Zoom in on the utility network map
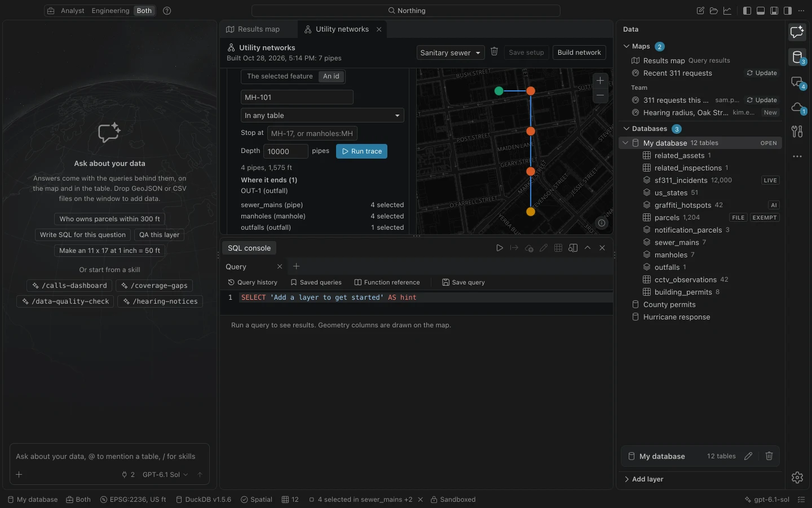This screenshot has height=508, width=812. 601,81
